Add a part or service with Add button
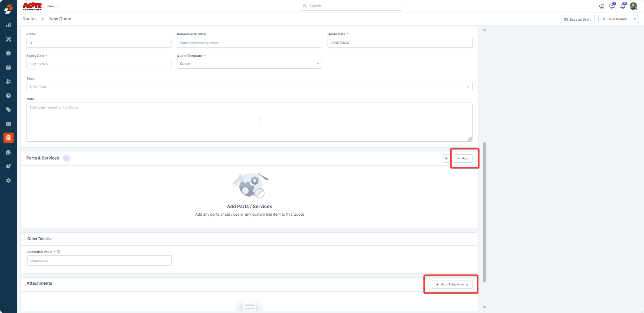The height and width of the screenshot is (313, 644). click(463, 158)
